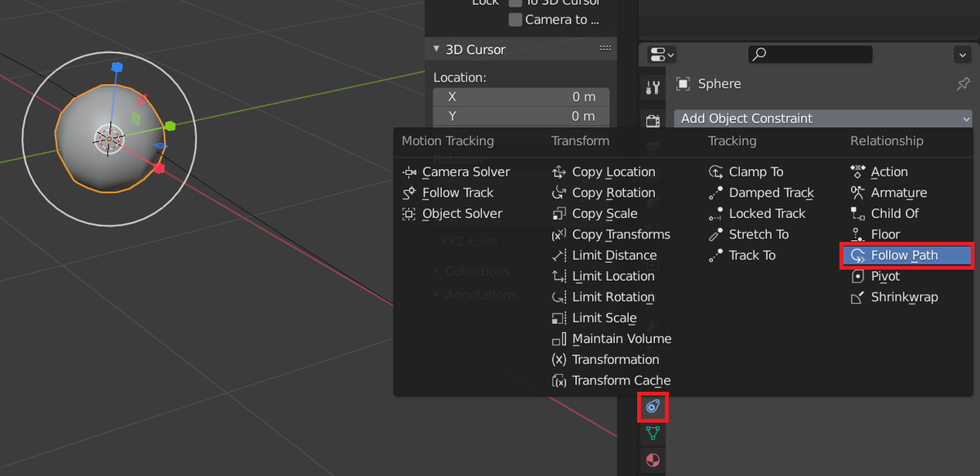Open the Render properties tab icon
The image size is (980, 476).
(x=653, y=121)
